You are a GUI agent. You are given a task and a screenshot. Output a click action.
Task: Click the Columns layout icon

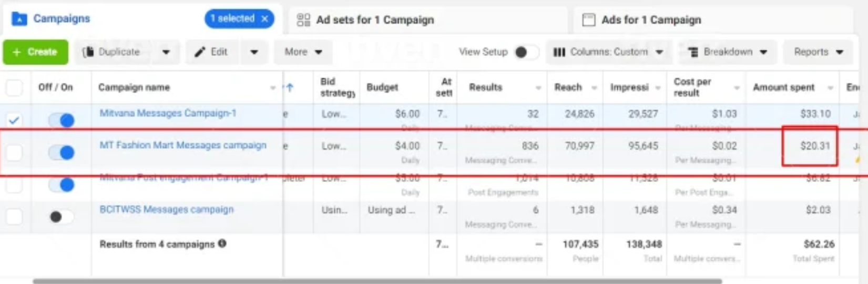559,52
